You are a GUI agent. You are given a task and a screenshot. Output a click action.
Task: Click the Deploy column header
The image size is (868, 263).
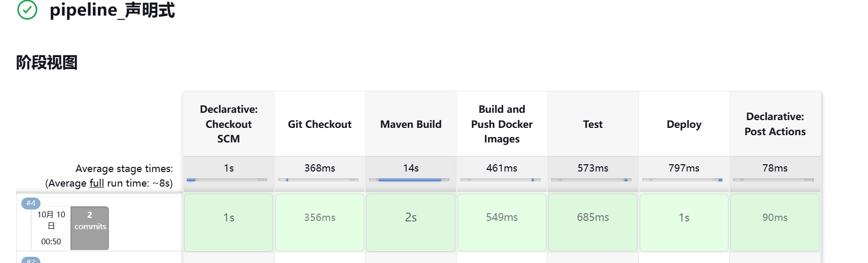[684, 124]
